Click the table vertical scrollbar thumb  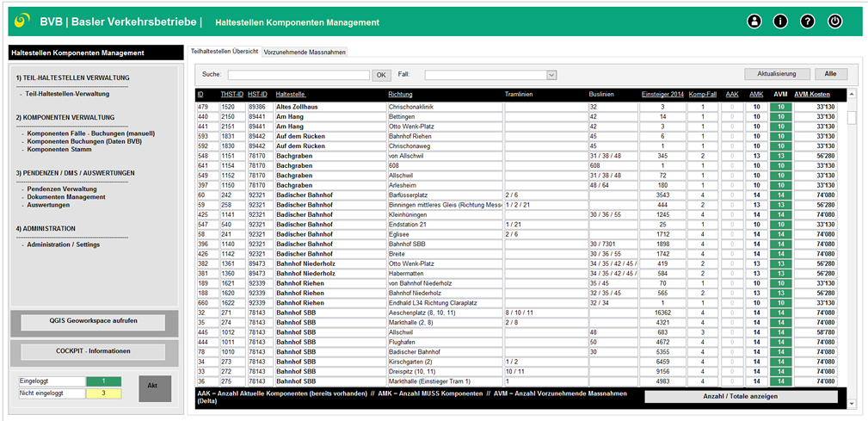click(852, 118)
